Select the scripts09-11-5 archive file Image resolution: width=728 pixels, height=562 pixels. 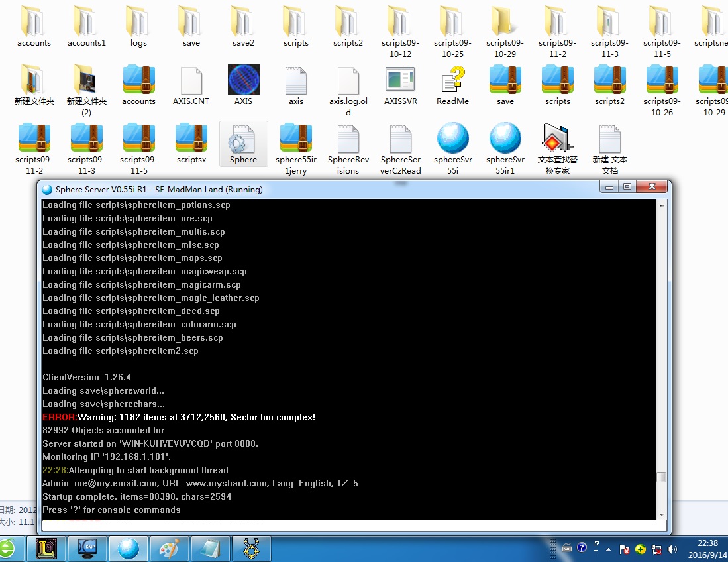138,148
